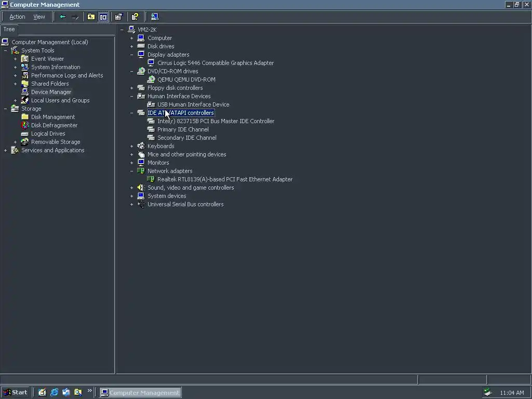Toggle the Show/Hide Console Tree toolbar icon
Screen dimensions: 532x399
tap(103, 17)
